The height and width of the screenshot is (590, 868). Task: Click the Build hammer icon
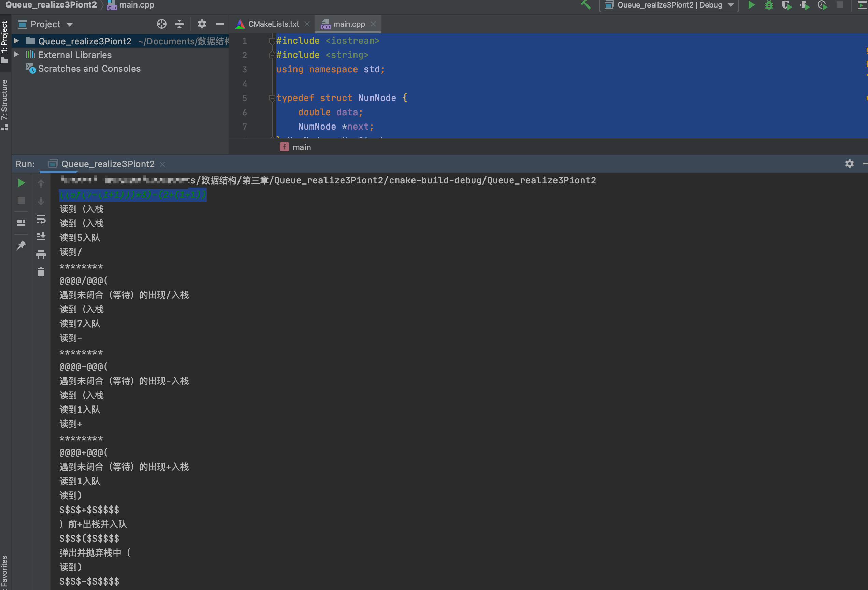pos(585,5)
